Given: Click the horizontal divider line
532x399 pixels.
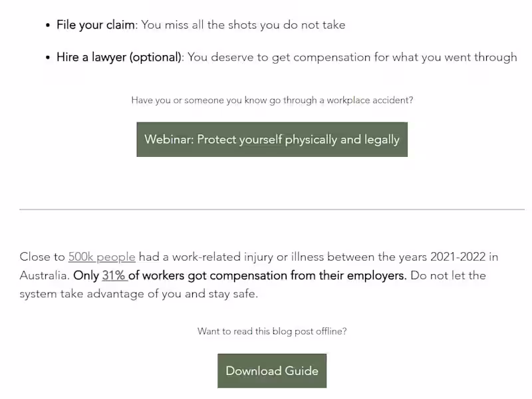Looking at the screenshot, I should pos(272,209).
